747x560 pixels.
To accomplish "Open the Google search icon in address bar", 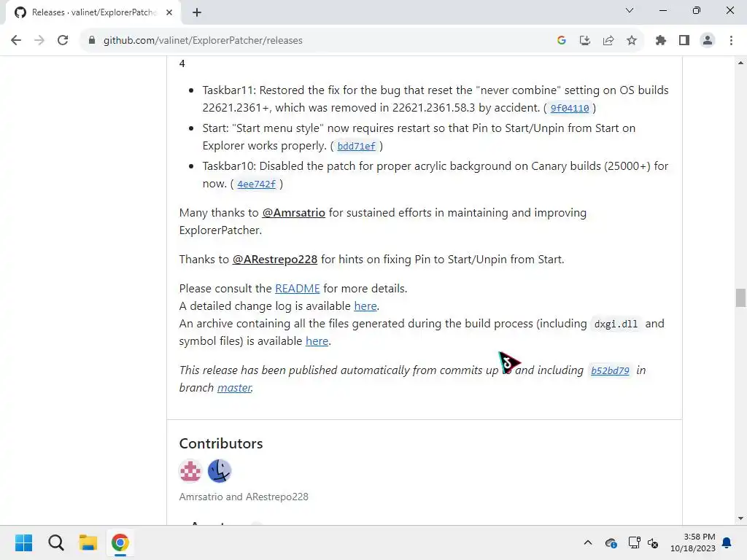I will tap(562, 41).
